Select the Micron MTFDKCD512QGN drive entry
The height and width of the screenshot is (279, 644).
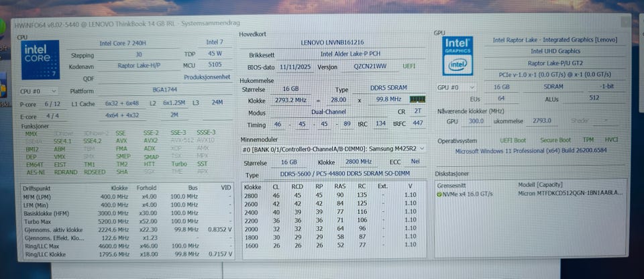[x=570, y=194]
